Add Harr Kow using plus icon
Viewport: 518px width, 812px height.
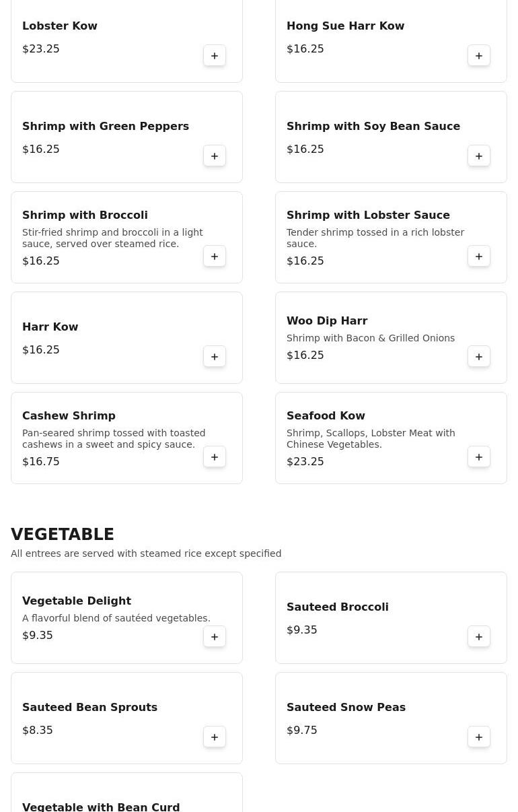[215, 357]
